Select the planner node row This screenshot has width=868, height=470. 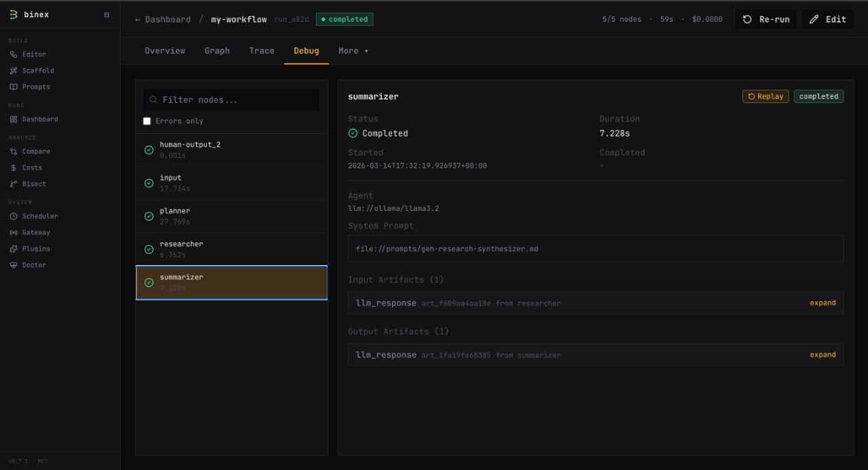pos(231,216)
